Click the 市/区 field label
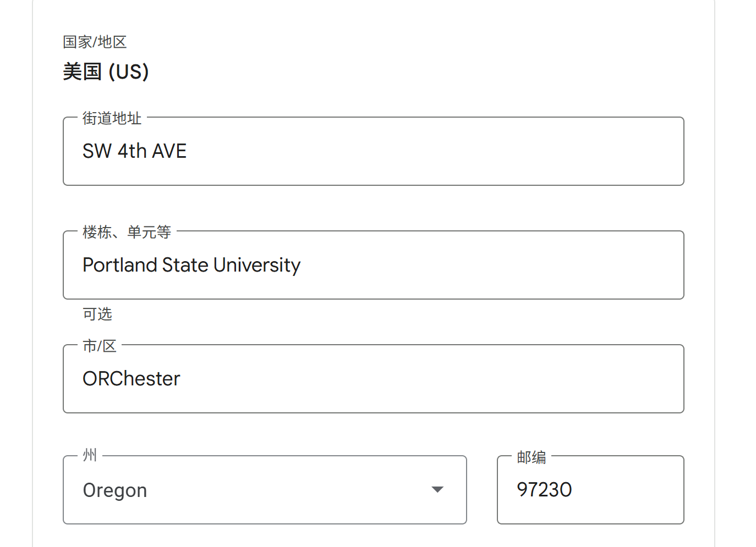The width and height of the screenshot is (756, 547). click(100, 346)
